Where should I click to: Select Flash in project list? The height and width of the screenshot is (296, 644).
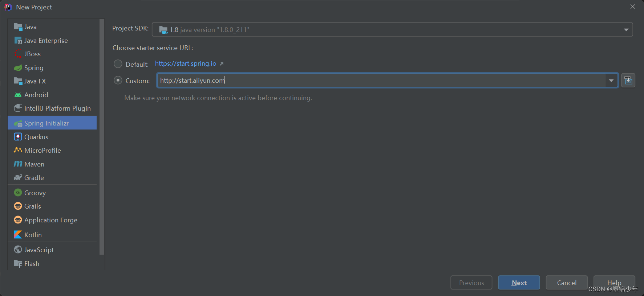coord(52,263)
